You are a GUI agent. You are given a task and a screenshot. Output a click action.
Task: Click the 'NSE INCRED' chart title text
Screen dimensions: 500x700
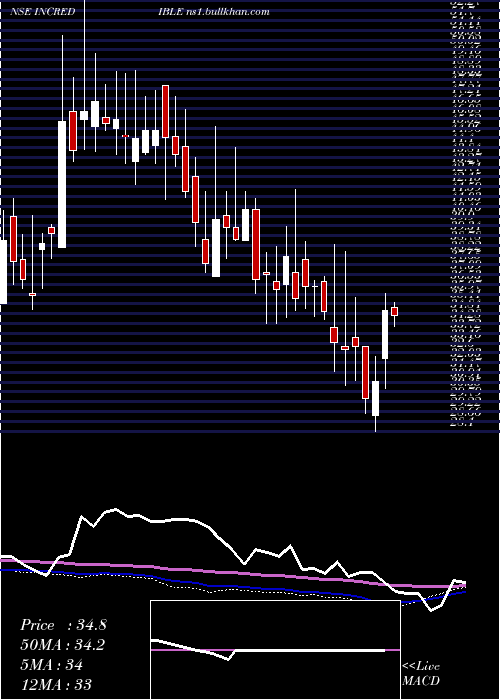click(x=42, y=12)
